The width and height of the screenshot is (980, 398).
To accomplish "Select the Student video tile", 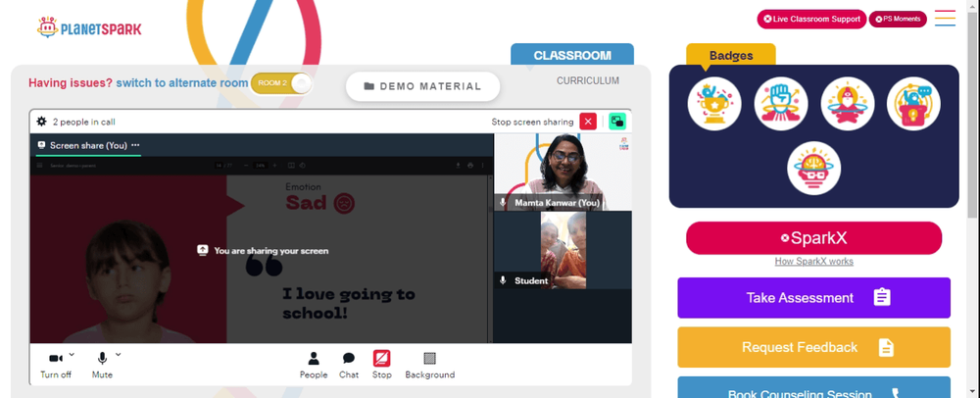I will point(563,250).
